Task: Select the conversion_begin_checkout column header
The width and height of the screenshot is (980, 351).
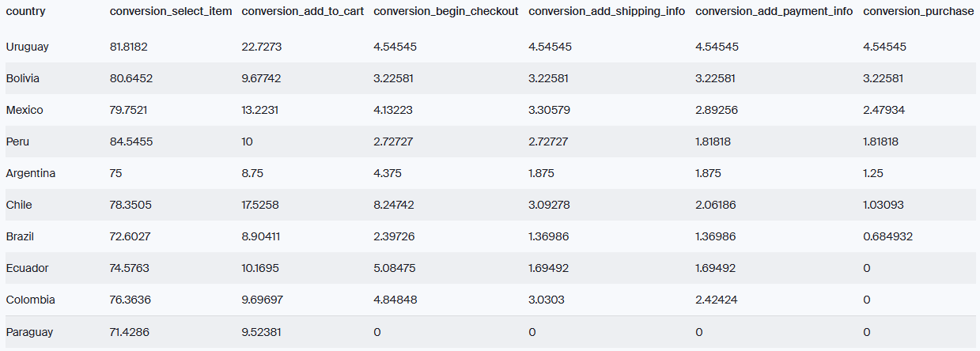Action: tap(445, 12)
